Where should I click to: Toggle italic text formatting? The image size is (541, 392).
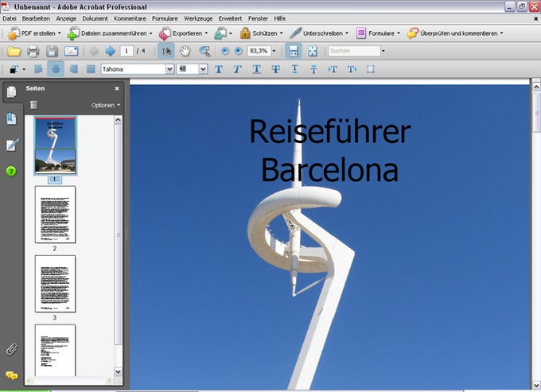(237, 69)
